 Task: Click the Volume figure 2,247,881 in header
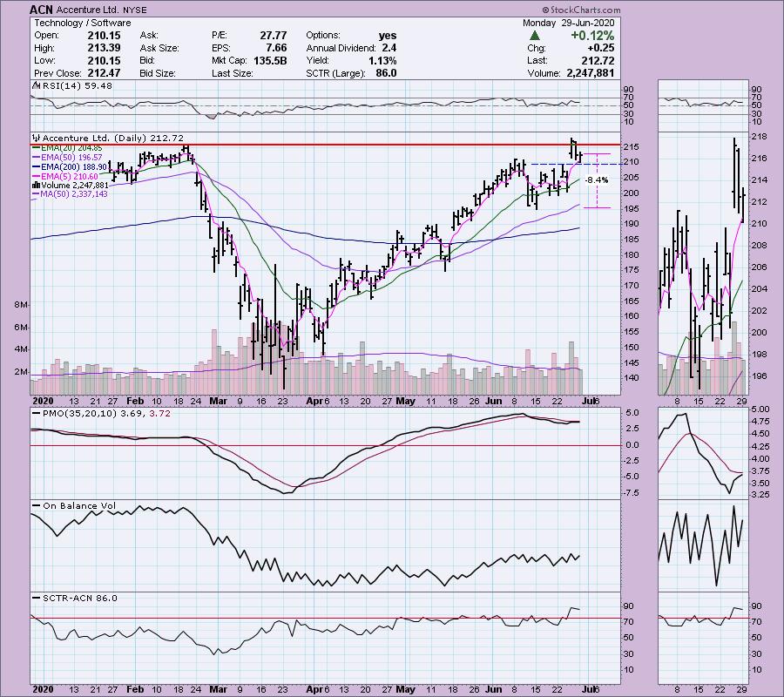click(590, 73)
